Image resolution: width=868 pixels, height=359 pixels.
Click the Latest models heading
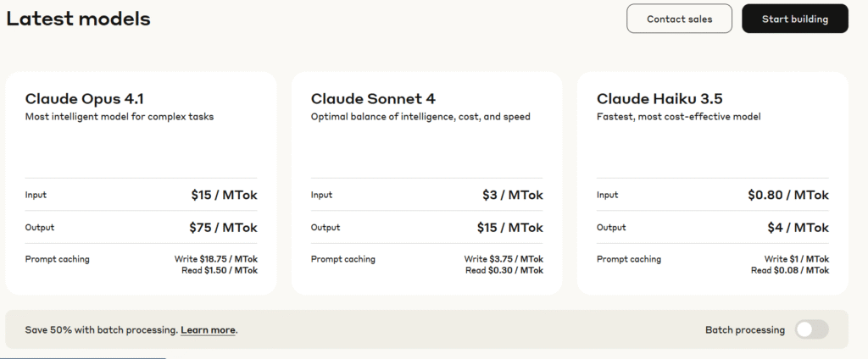point(78,19)
